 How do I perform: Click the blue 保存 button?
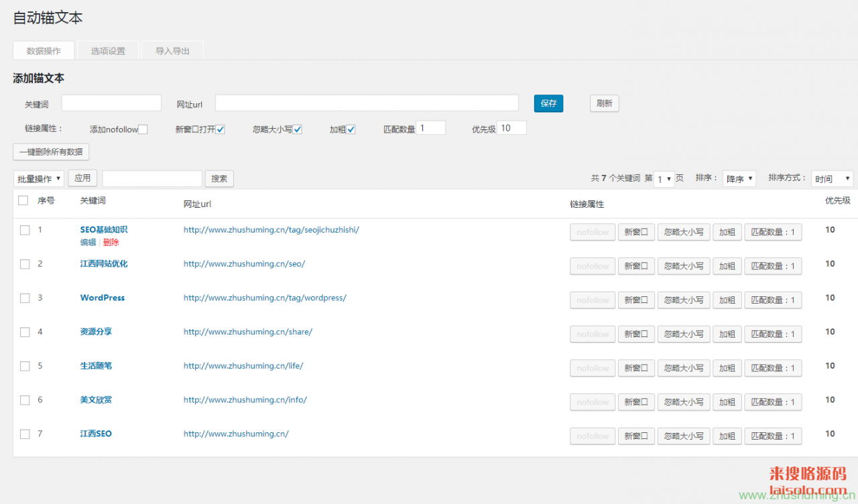[548, 103]
